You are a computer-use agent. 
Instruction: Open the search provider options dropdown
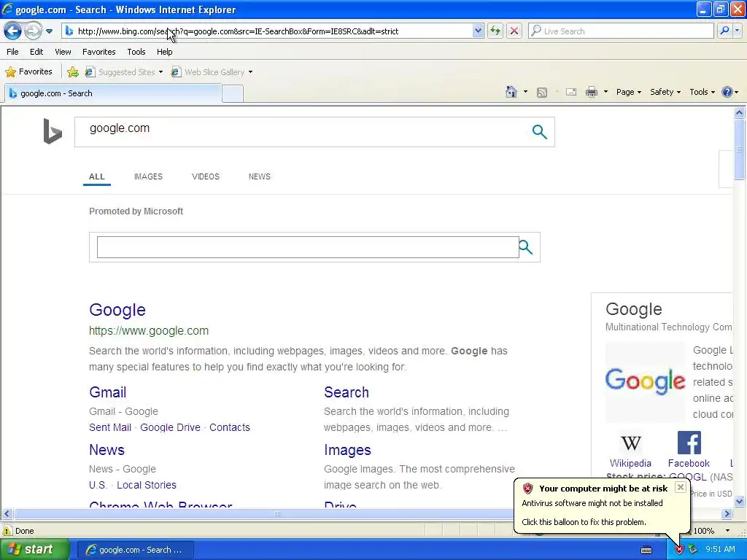click(737, 31)
